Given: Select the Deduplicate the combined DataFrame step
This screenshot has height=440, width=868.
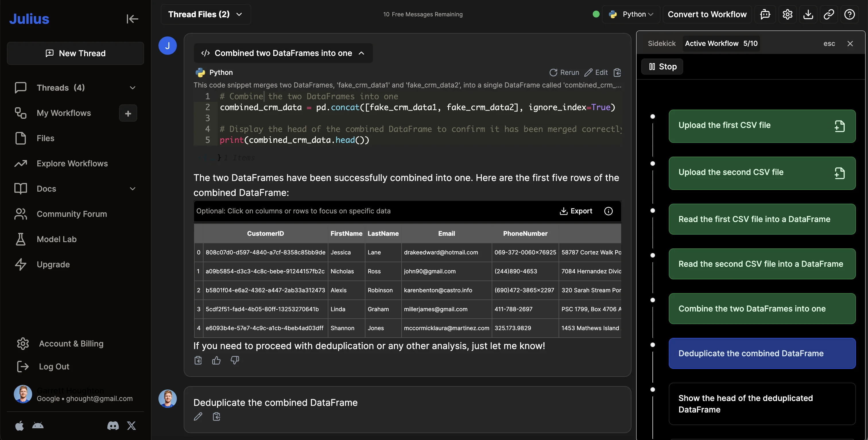Looking at the screenshot, I should tap(762, 353).
